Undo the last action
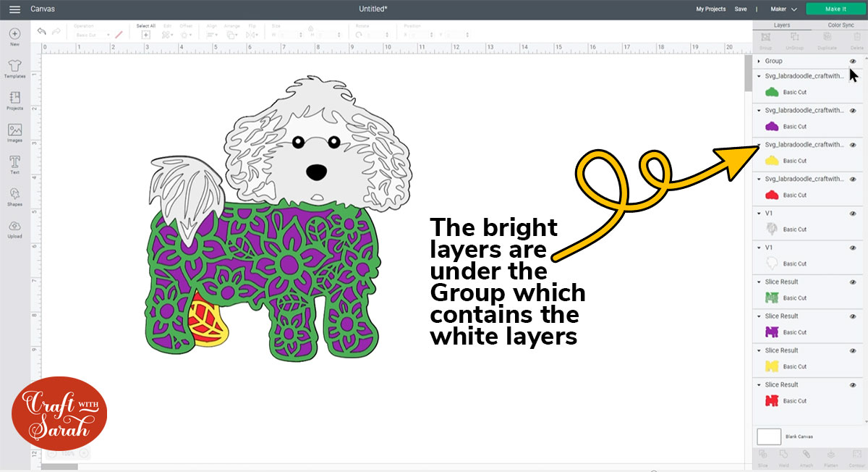Viewport: 868px width, 472px height. (42, 31)
